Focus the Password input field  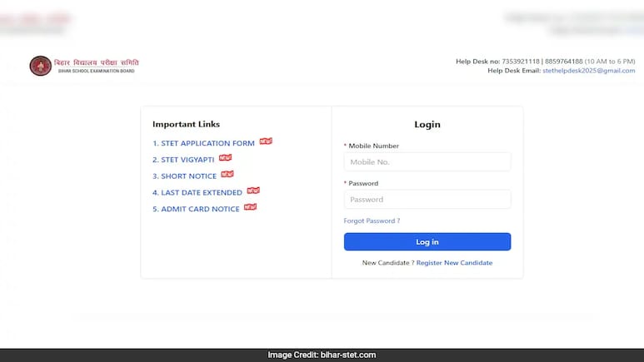[x=427, y=200]
